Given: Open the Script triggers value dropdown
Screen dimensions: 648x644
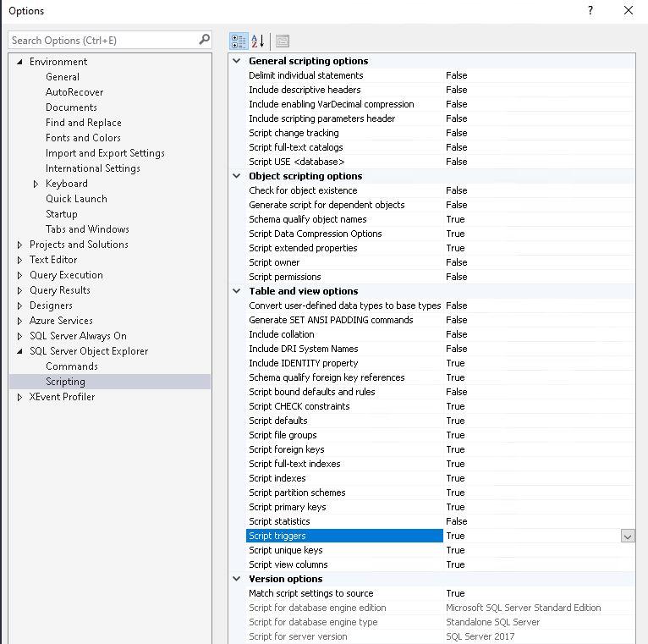Looking at the screenshot, I should (x=627, y=536).
